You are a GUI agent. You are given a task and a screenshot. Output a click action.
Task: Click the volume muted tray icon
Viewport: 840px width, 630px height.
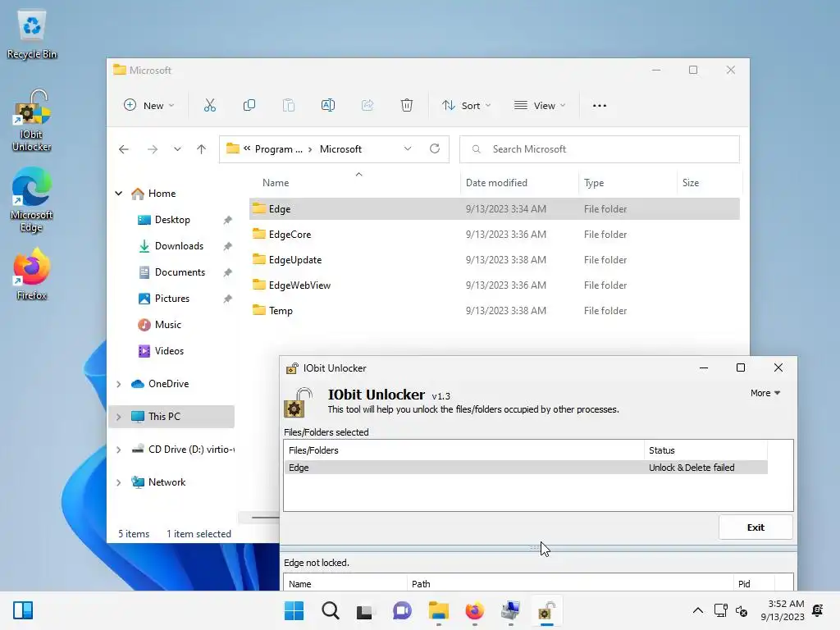tap(742, 610)
